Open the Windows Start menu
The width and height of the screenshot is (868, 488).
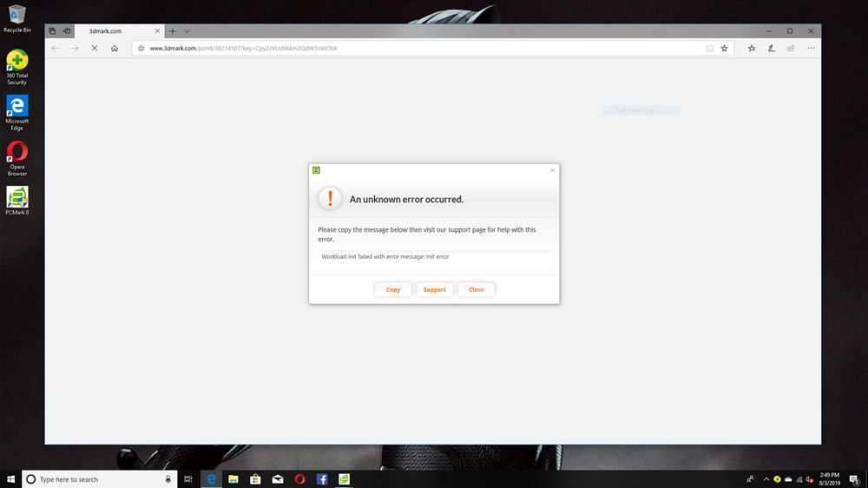[10, 479]
